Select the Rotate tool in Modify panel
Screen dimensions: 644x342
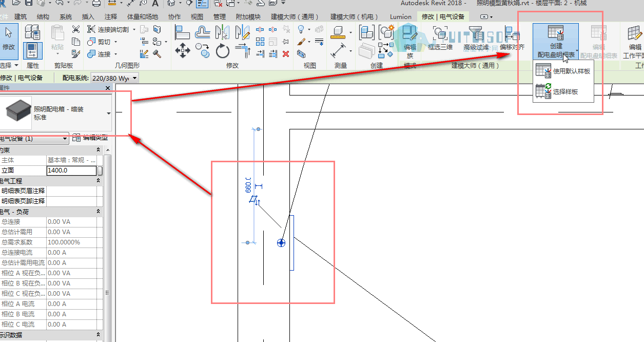[223, 51]
